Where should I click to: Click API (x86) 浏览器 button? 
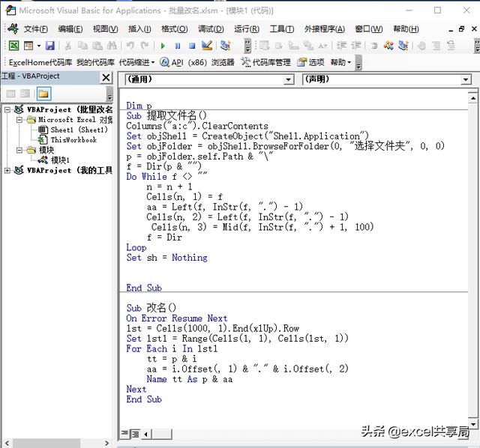[x=197, y=63]
